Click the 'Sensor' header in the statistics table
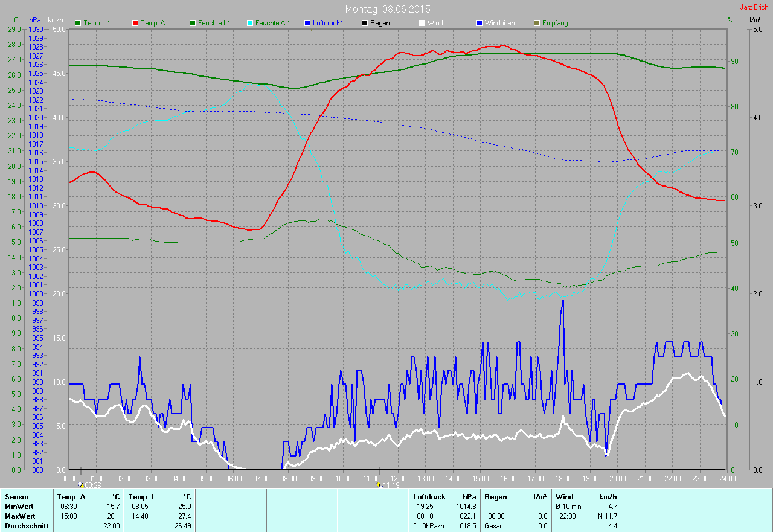Image resolution: width=773 pixels, height=532 pixels. [16, 497]
